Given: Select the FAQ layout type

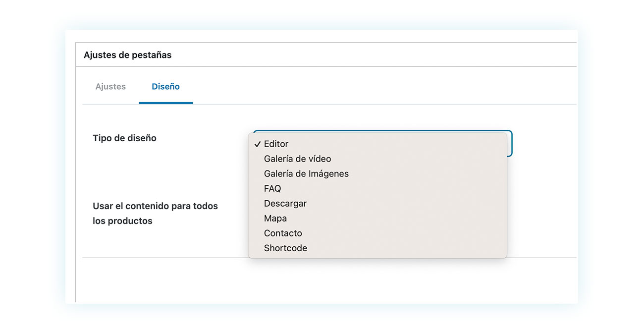Looking at the screenshot, I should [x=377, y=188].
